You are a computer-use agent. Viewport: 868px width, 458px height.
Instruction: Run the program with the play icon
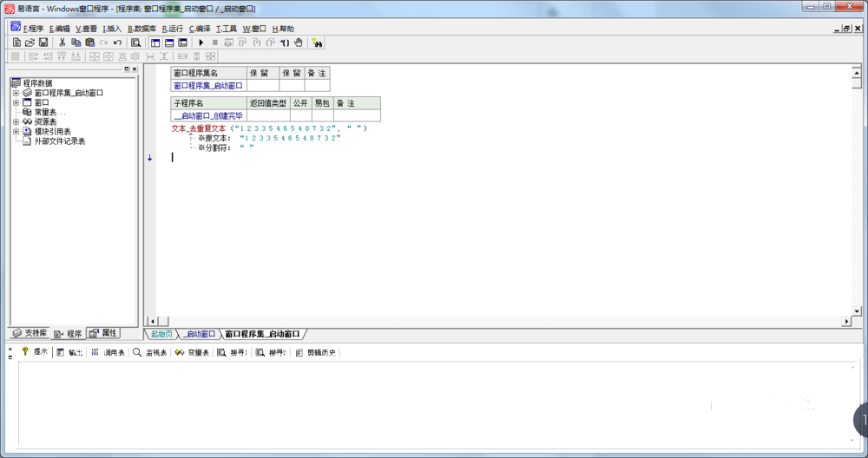(201, 43)
